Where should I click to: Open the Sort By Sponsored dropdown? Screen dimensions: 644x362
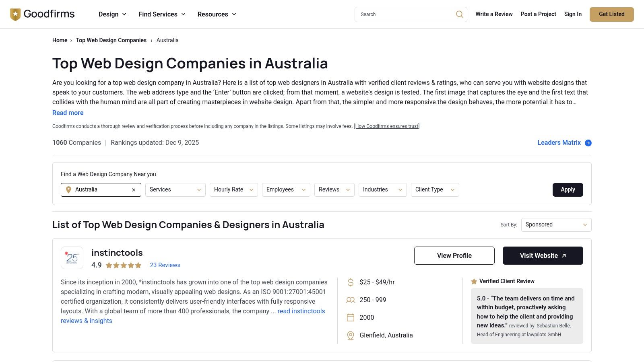pyautogui.click(x=556, y=225)
